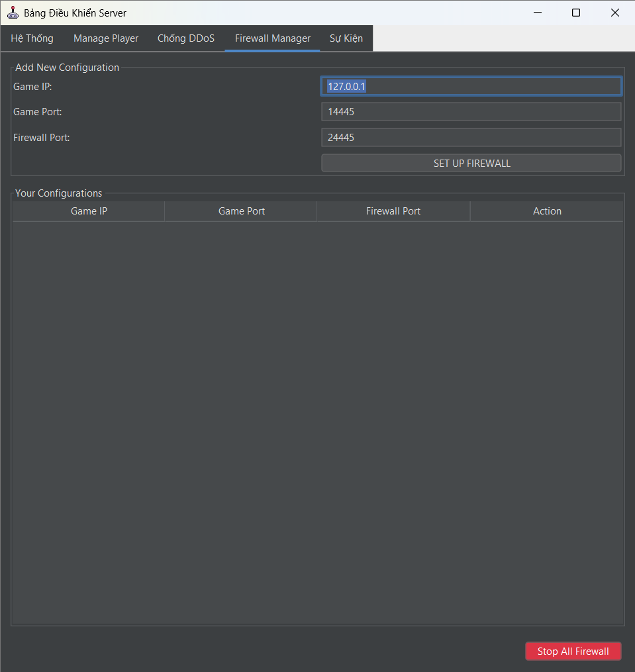Image resolution: width=635 pixels, height=672 pixels.
Task: Click the 'Game Port:' label
Action: click(38, 112)
